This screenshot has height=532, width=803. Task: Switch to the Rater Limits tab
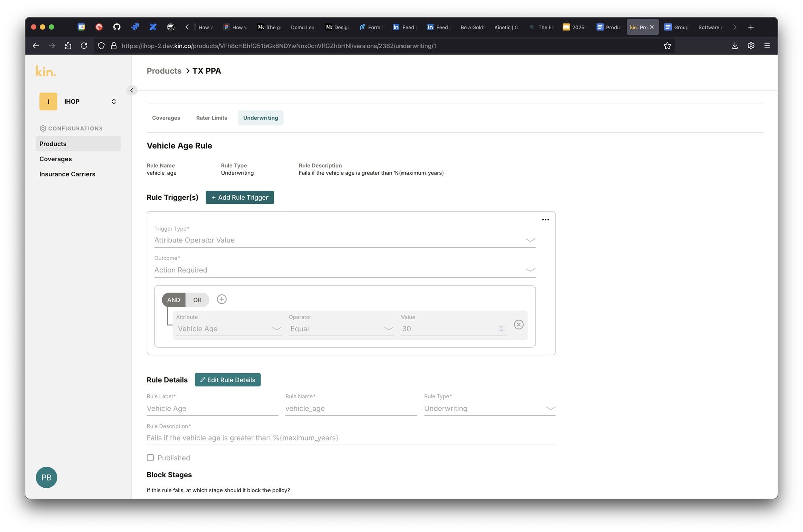click(x=212, y=118)
